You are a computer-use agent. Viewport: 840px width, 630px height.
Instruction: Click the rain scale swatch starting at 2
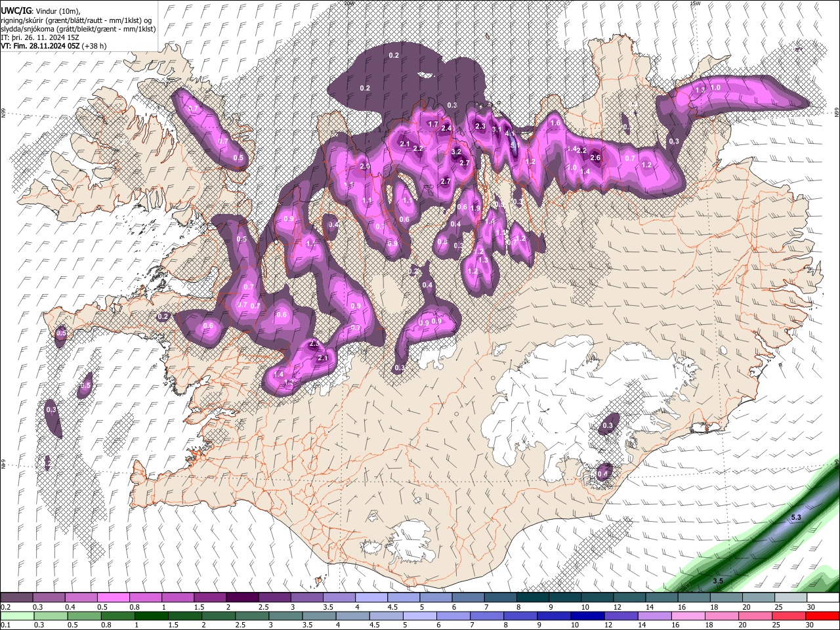tap(218, 616)
